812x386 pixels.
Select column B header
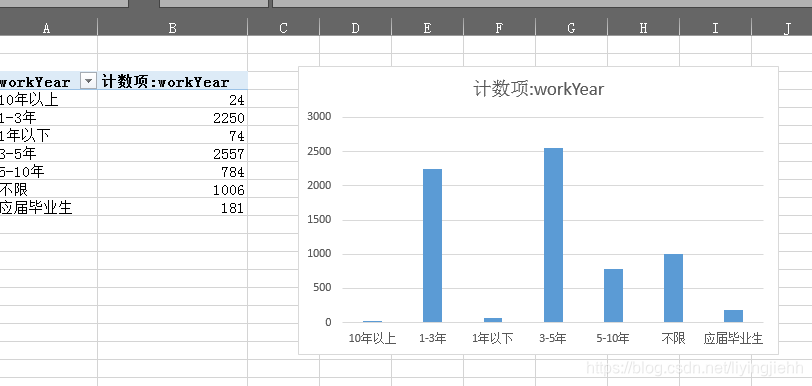[x=172, y=27]
